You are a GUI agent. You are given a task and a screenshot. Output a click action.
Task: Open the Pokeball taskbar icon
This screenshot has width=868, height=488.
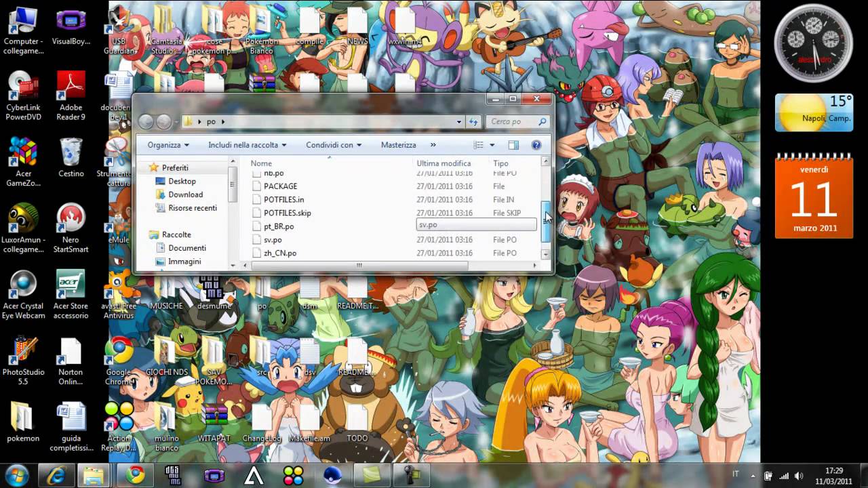(333, 476)
